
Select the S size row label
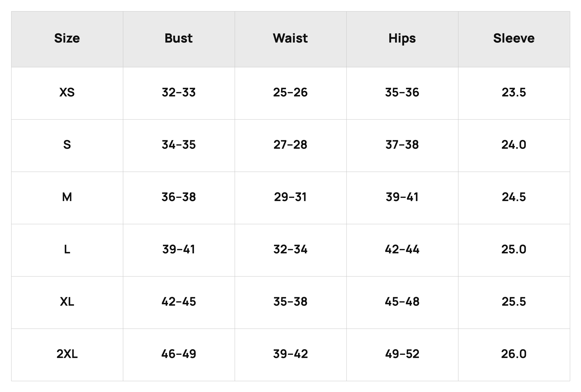pyautogui.click(x=67, y=145)
